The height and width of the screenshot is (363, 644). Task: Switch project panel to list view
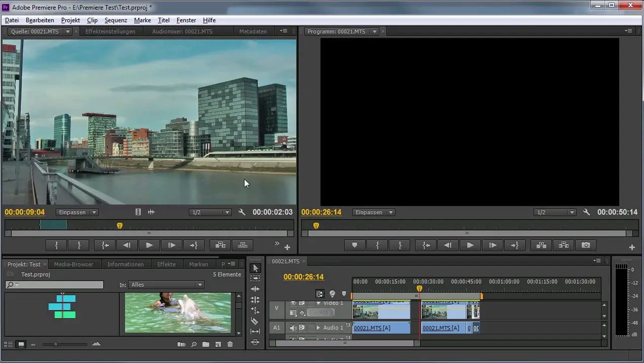tap(9, 344)
